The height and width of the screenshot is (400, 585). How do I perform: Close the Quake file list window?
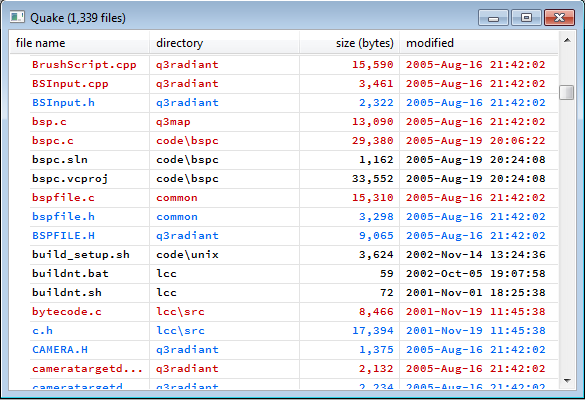tap(559, 18)
